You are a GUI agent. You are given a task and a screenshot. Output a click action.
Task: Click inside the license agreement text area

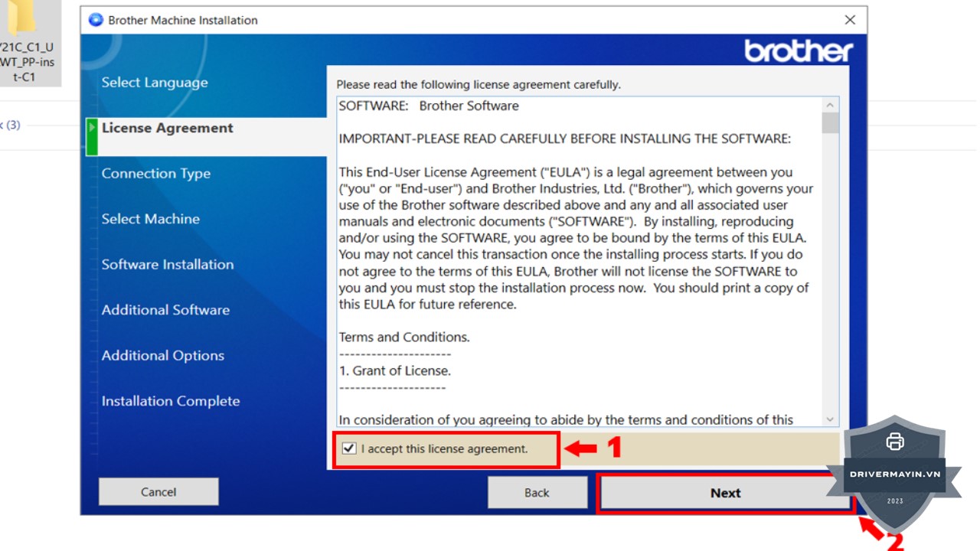[574, 260]
